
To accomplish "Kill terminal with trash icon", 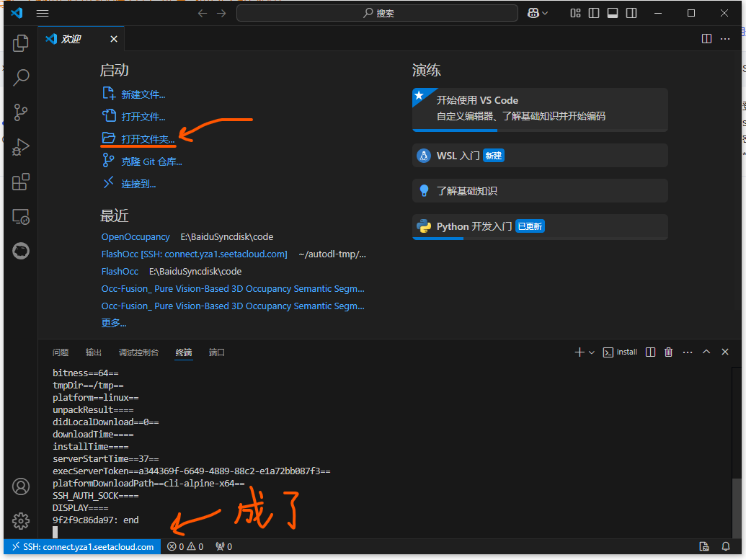I will (668, 352).
